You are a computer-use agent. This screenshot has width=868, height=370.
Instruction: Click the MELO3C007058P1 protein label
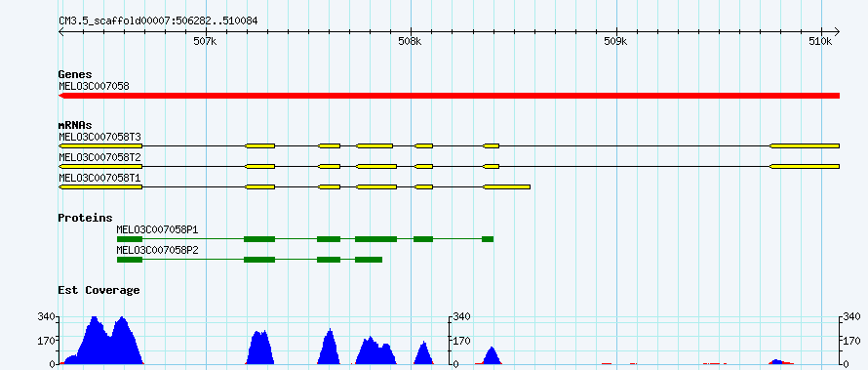(157, 229)
